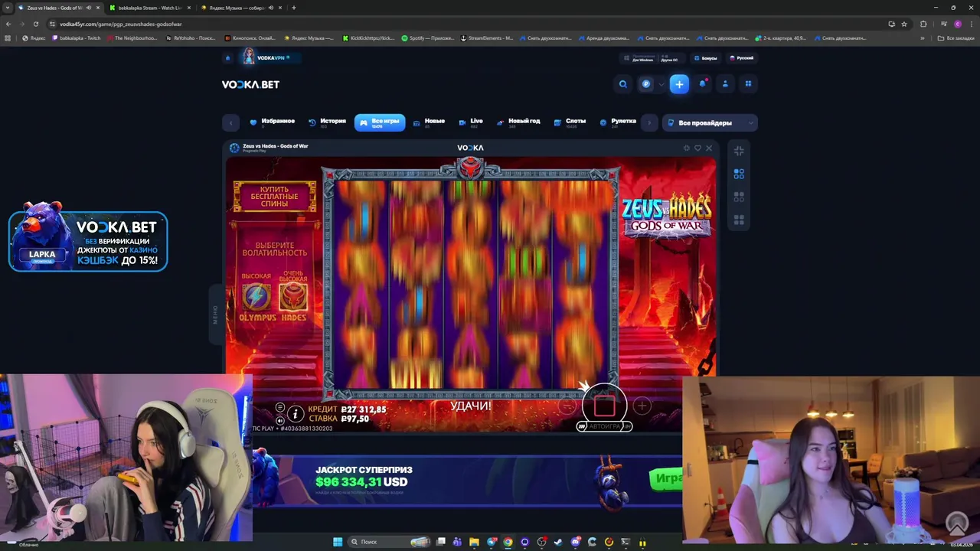Add game to favorites with heart icon
980x551 pixels.
697,148
